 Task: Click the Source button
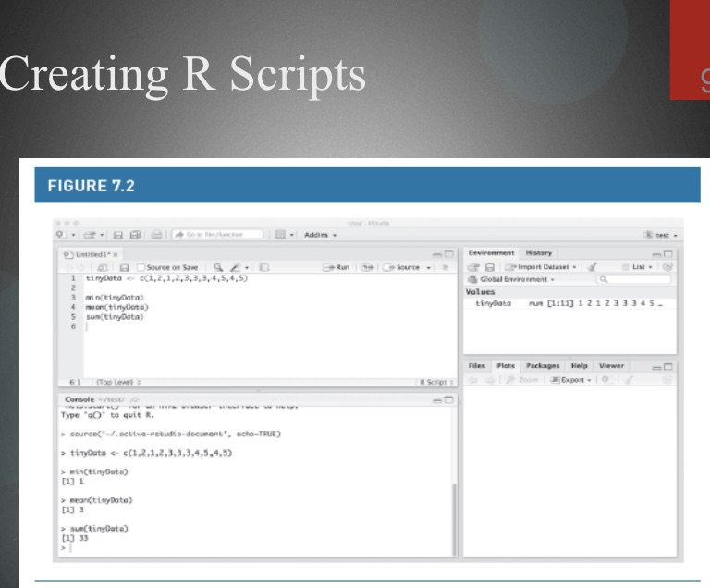401,267
